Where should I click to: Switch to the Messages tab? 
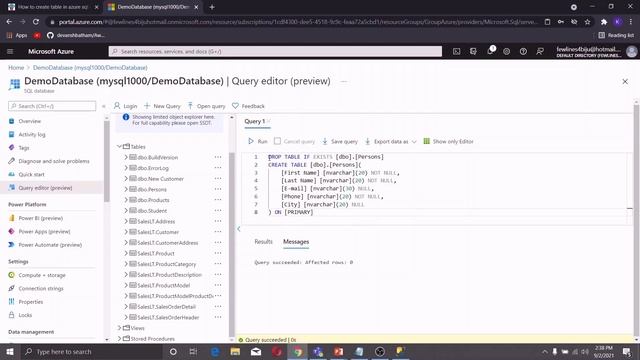(x=296, y=242)
